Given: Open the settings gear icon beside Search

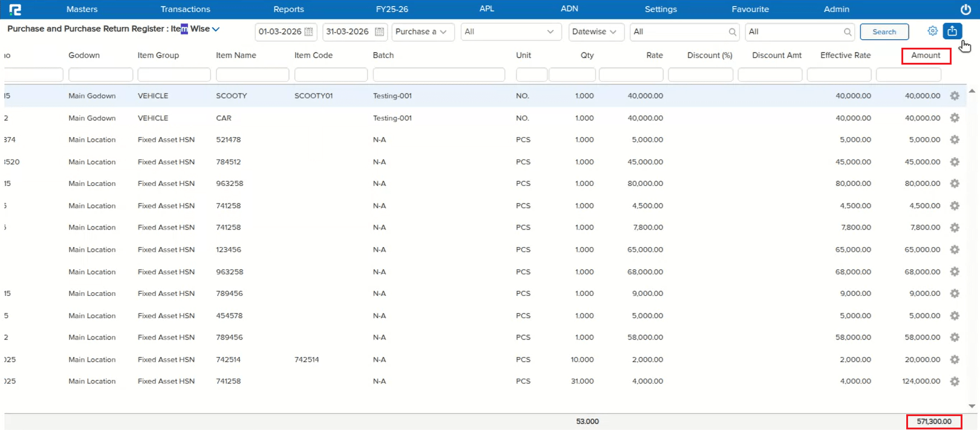Looking at the screenshot, I should tap(932, 31).
